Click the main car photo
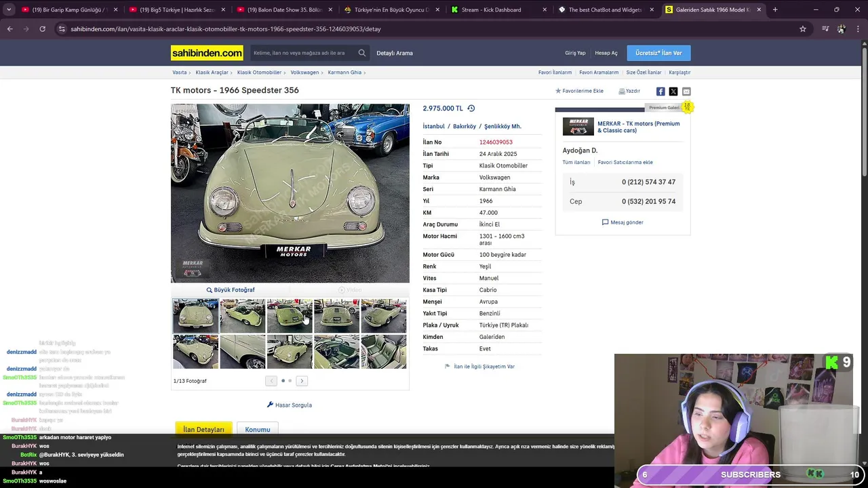 pyautogui.click(x=290, y=193)
